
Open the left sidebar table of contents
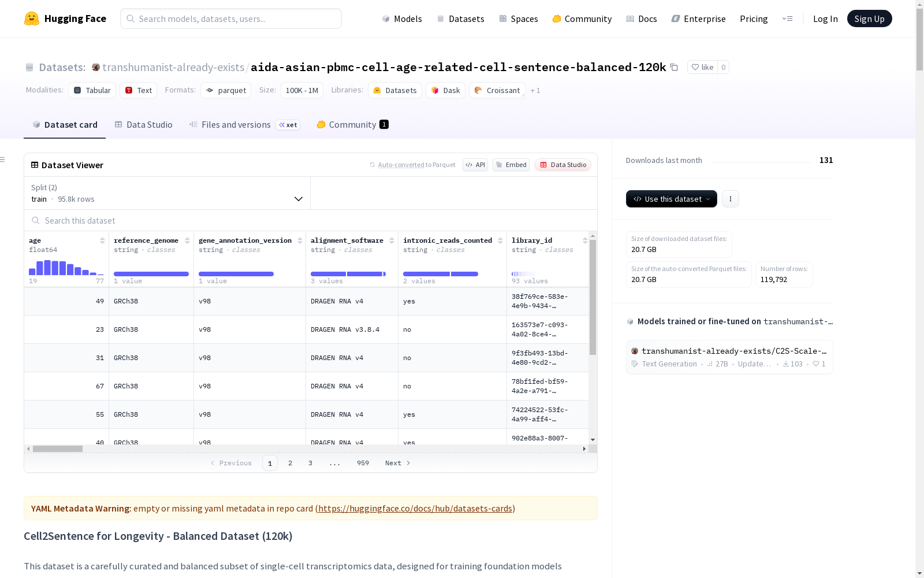[x=3, y=160]
